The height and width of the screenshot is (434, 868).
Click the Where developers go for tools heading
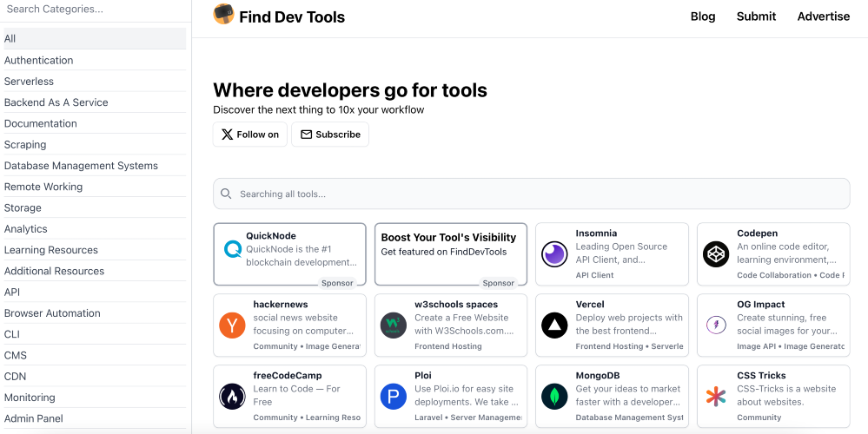click(x=350, y=90)
